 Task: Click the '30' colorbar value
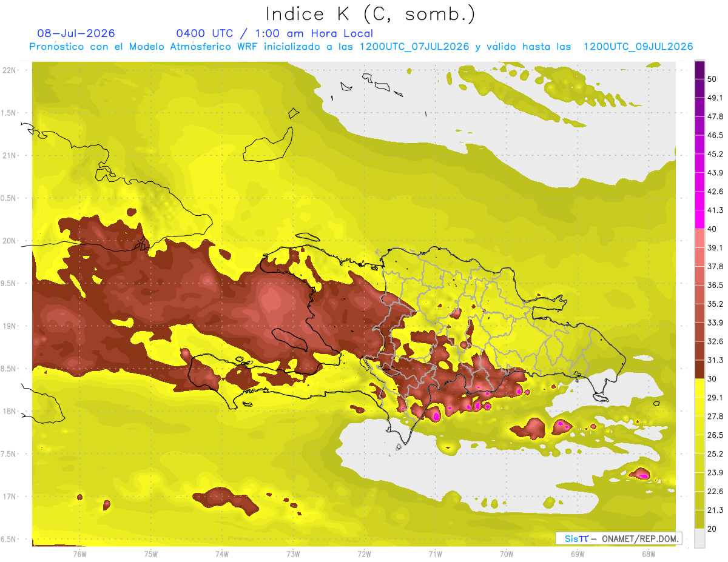click(712, 379)
